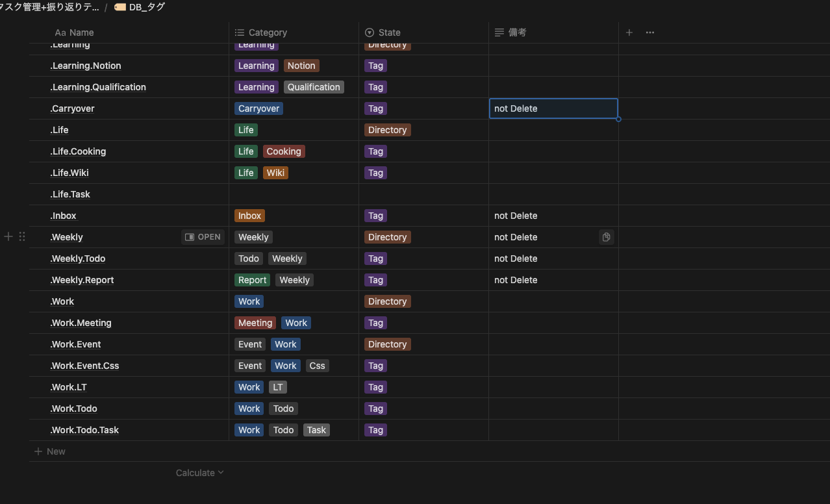Click the Task tag in .Work.Todo.Task row
The height and width of the screenshot is (504, 830).
(x=316, y=430)
